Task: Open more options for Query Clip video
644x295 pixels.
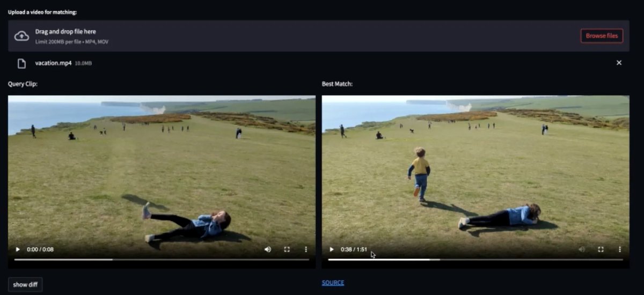Action: pyautogui.click(x=306, y=249)
